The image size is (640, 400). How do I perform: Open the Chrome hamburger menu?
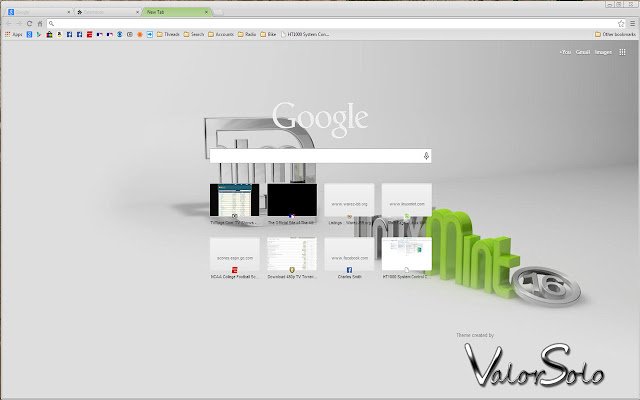coord(632,24)
